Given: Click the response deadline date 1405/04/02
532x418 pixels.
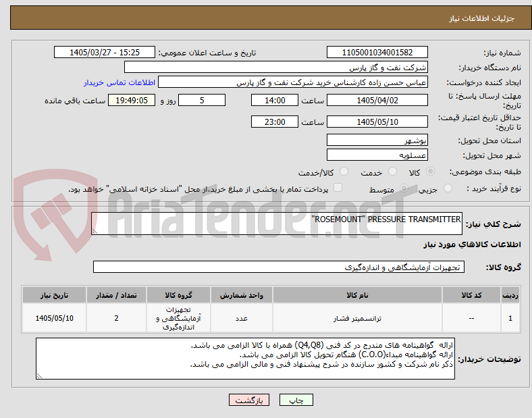Looking at the screenshot, I should pos(377,100).
